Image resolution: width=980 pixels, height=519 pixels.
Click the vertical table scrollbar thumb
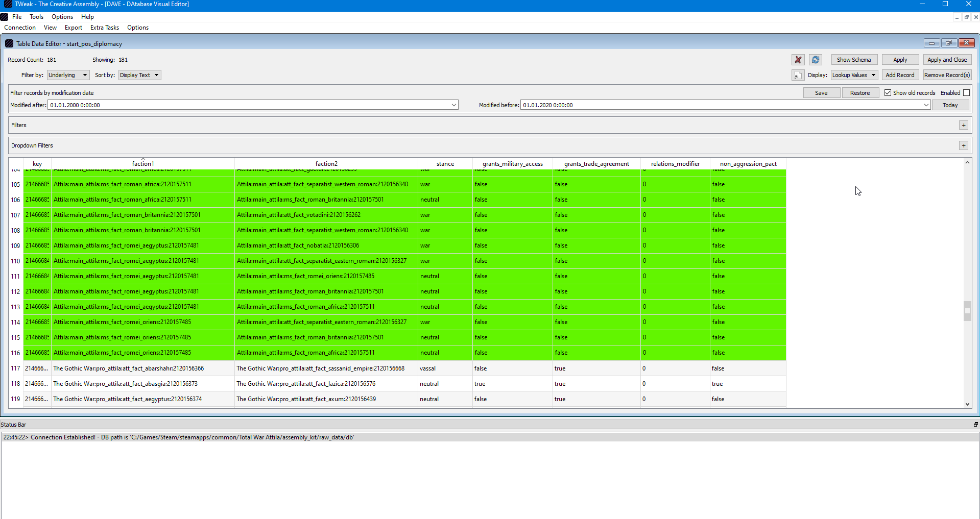[967, 311]
